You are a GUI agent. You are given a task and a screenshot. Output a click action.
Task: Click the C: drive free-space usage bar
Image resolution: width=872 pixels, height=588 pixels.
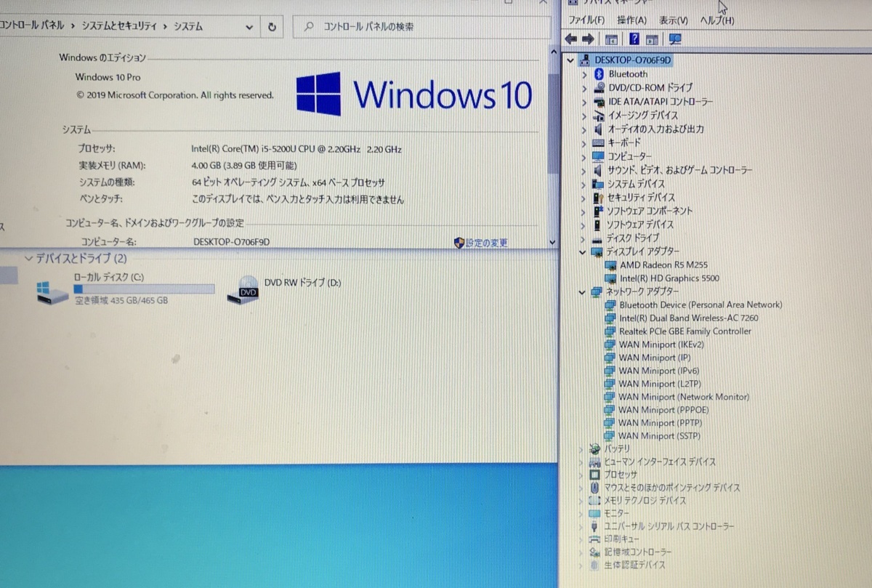click(x=144, y=289)
